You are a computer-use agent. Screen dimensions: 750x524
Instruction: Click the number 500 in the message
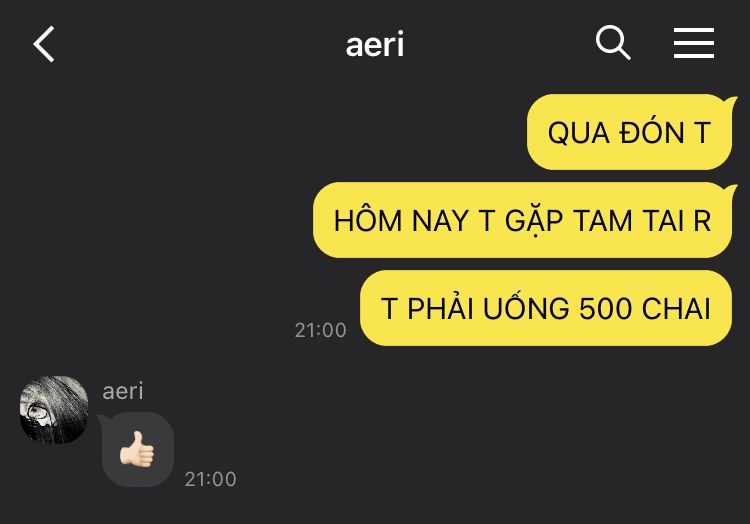click(606, 308)
